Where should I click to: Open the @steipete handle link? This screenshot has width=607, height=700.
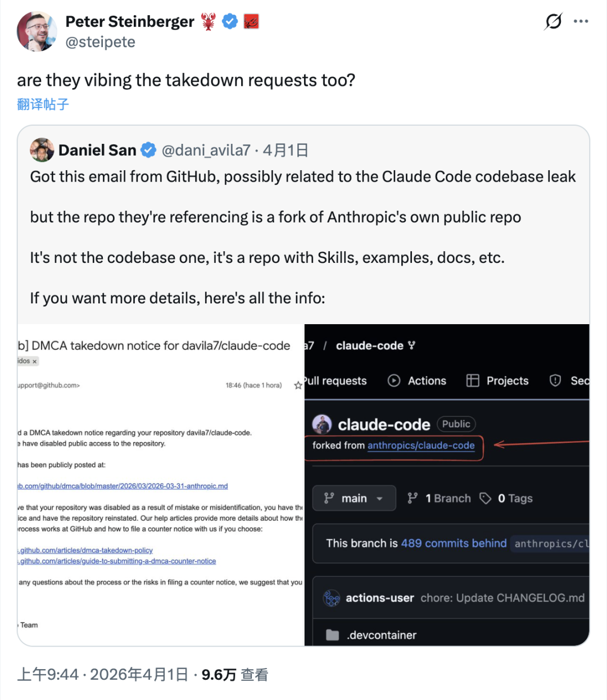(x=101, y=42)
